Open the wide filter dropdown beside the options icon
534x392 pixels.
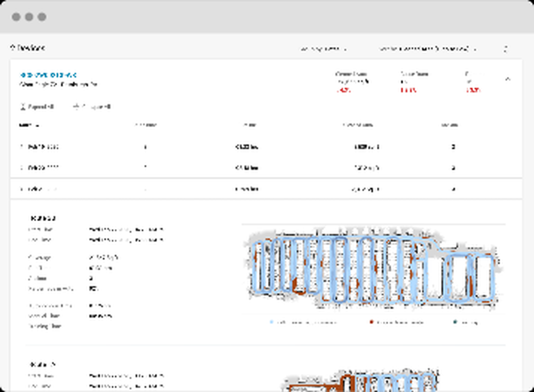pyautogui.click(x=428, y=49)
